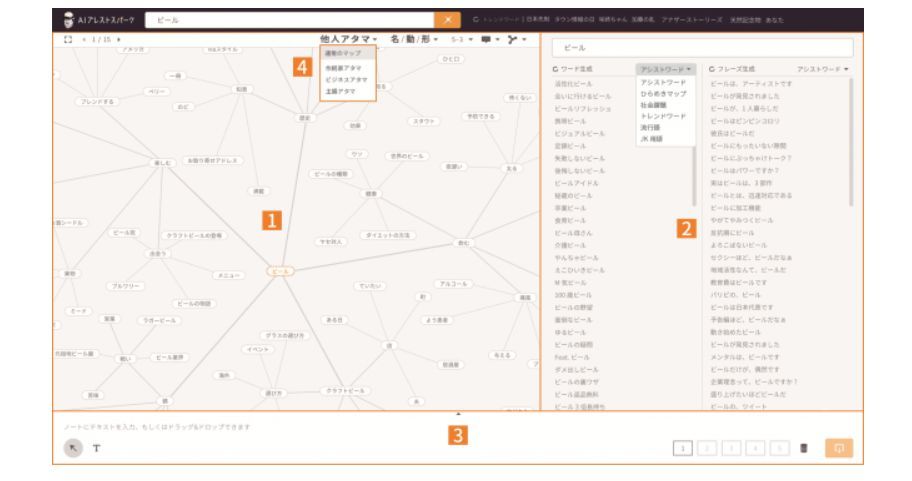Select note page 5 button
The height and width of the screenshot is (481, 912).
pos(779,448)
